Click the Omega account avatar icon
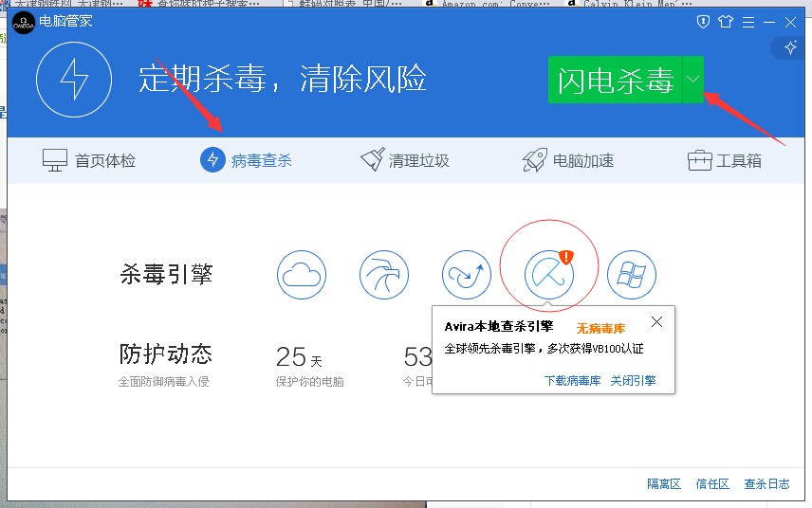Image resolution: width=812 pixels, height=508 pixels. [x=24, y=23]
